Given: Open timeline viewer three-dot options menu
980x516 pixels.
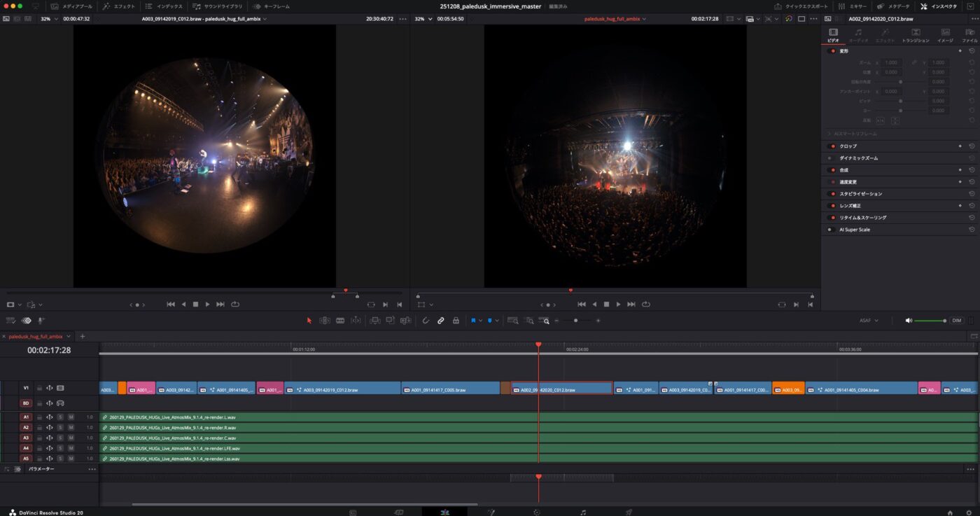Looking at the screenshot, I should coord(813,19).
